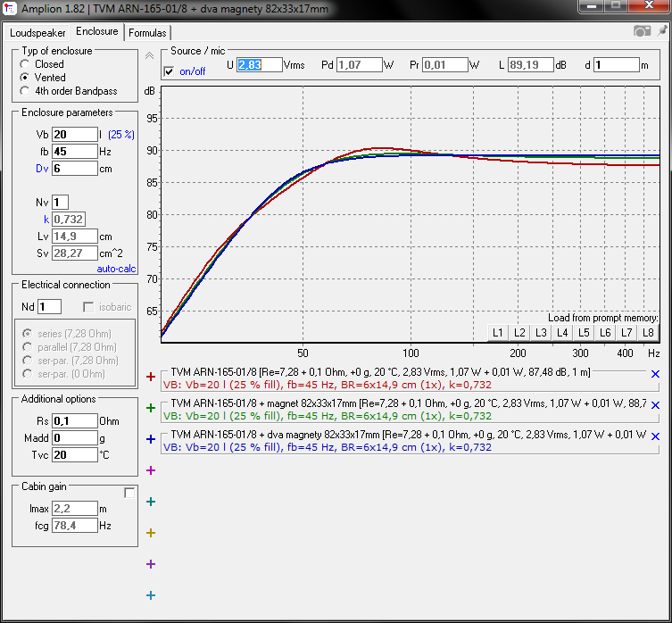Load prompt memory L4
672x623 pixels.
[x=562, y=333]
